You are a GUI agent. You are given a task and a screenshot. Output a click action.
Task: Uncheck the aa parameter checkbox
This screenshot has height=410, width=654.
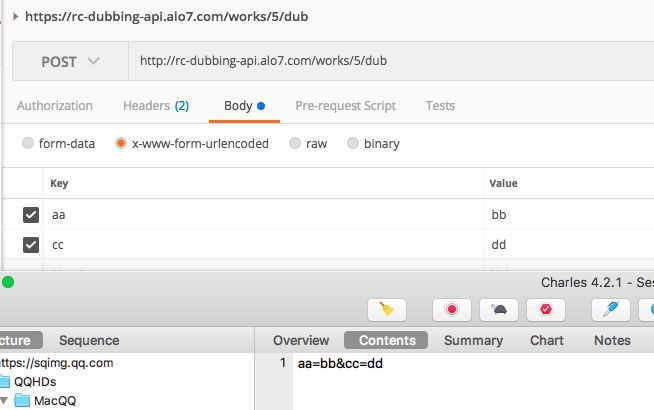pyautogui.click(x=31, y=215)
